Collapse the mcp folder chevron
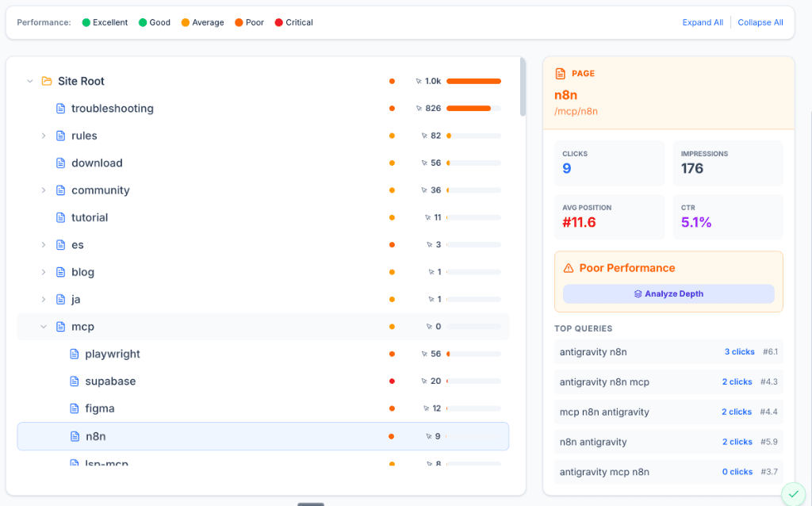 tap(44, 327)
